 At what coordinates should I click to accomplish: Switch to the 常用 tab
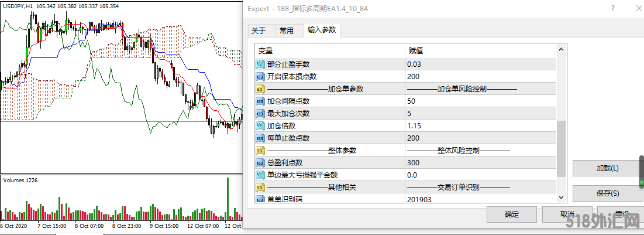(x=286, y=31)
